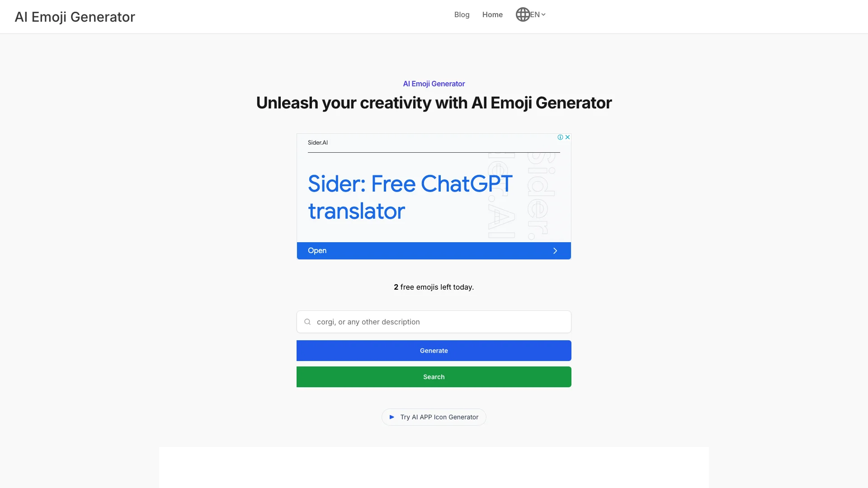Select the corgi description input field
Screen dimensions: 868x488
434,322
